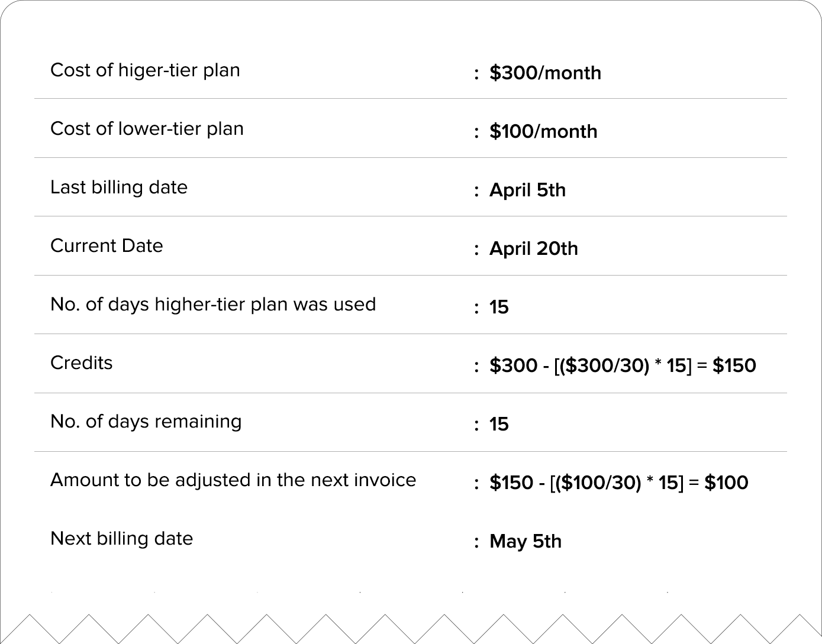
Task: Select the $100 result of the adjustment formula
Action: click(x=726, y=483)
